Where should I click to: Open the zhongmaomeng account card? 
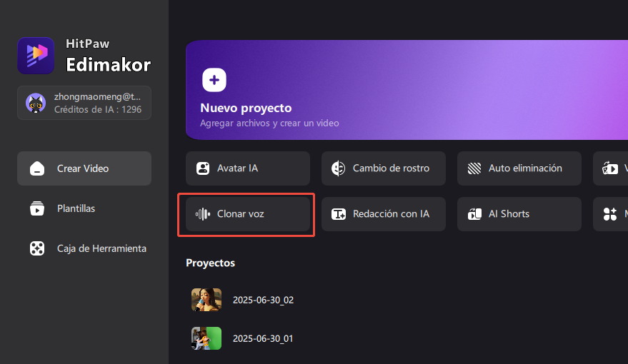(84, 103)
